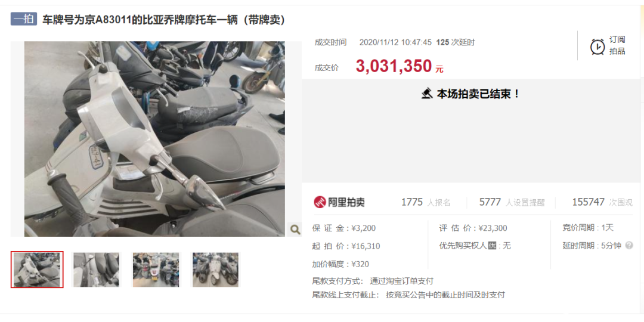Click the 一拍 tag badge
Screen dimensions: 644x322
(x=24, y=19)
